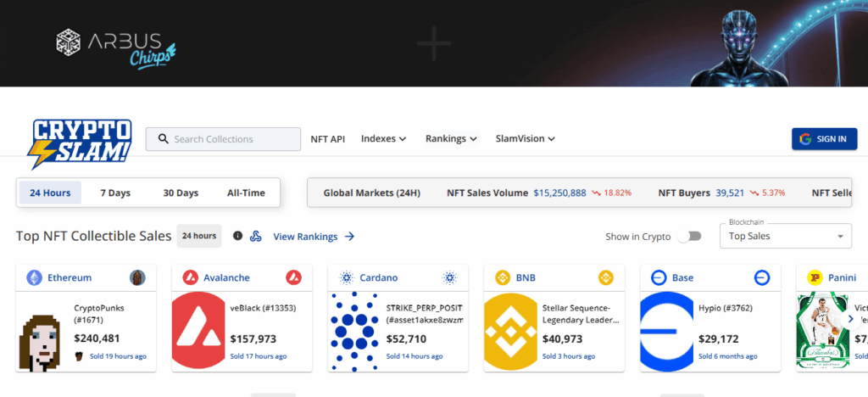This screenshot has width=868, height=397.
Task: Click BNB logo left of BNB label
Action: tap(503, 277)
